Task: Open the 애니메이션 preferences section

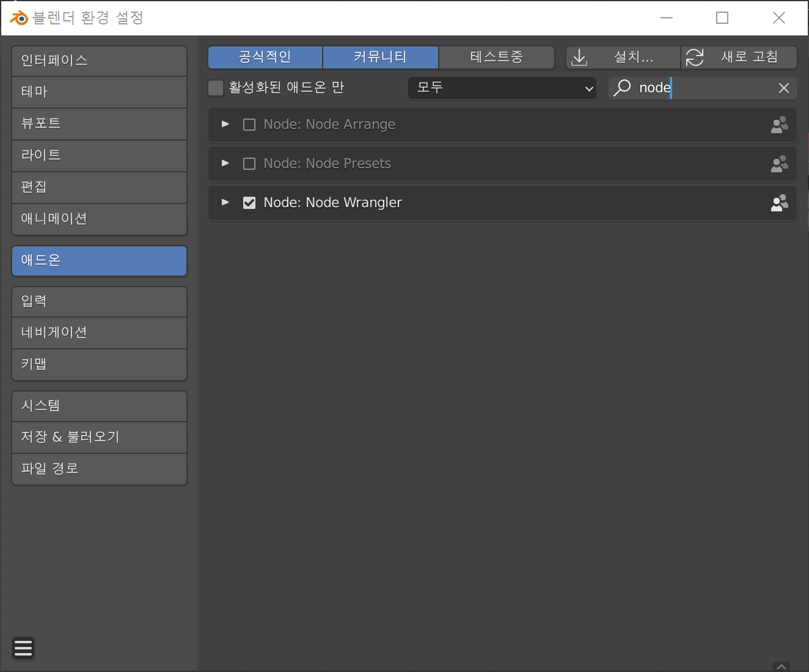Action: 99,219
